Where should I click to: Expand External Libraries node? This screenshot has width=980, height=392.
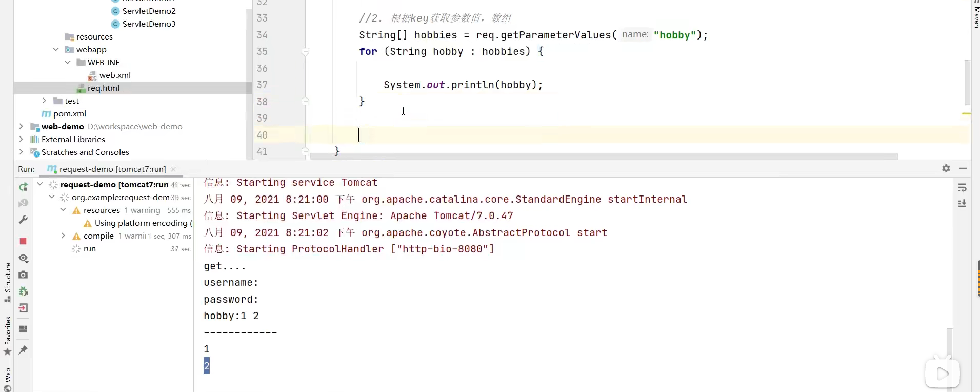tap(21, 139)
